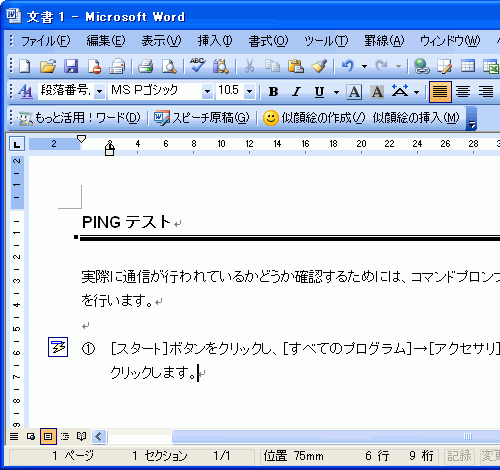This screenshot has height=470, width=500.
Task: Open a file with the folder icon
Action: 48,66
